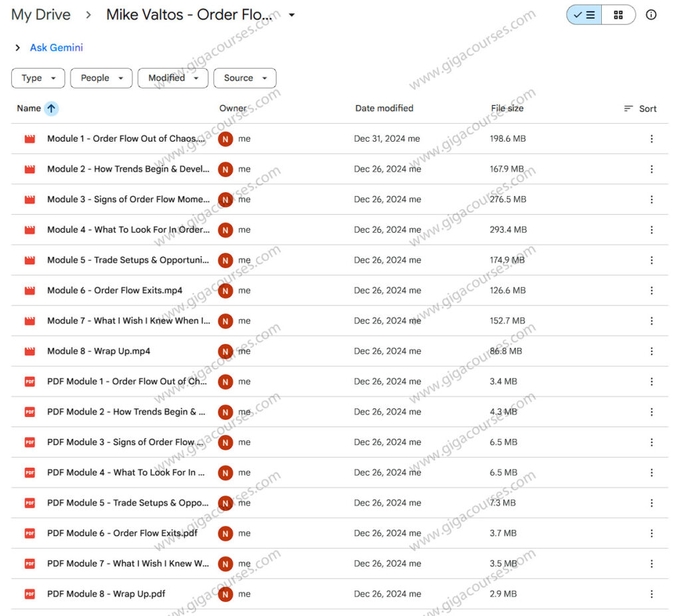The image size is (681, 616).
Task: Open more actions for Module 6 video
Action: point(651,291)
